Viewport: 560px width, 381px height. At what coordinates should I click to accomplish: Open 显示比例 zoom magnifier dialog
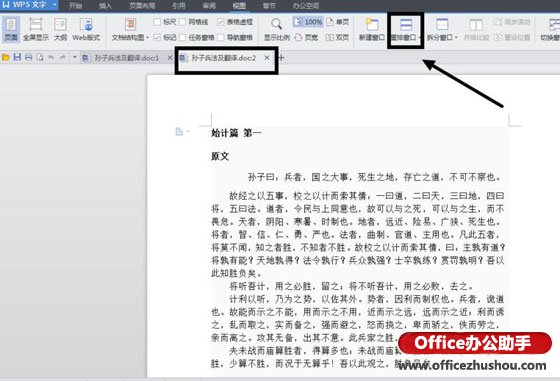[277, 29]
